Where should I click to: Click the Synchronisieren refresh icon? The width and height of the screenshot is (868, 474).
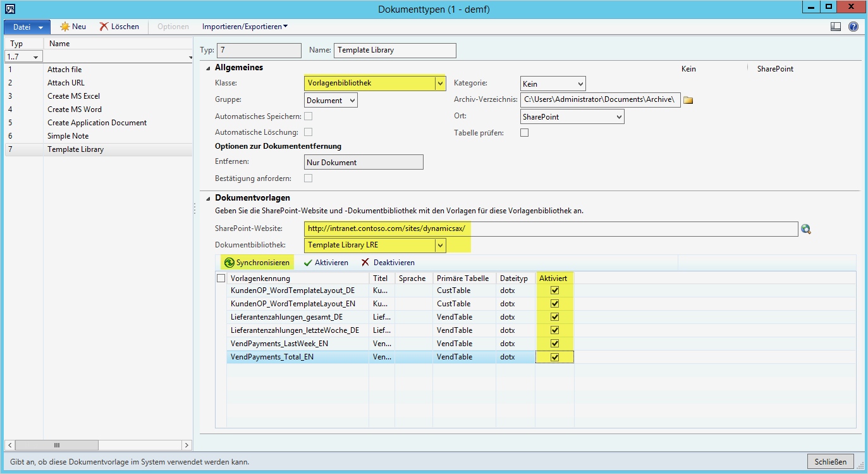click(x=229, y=263)
